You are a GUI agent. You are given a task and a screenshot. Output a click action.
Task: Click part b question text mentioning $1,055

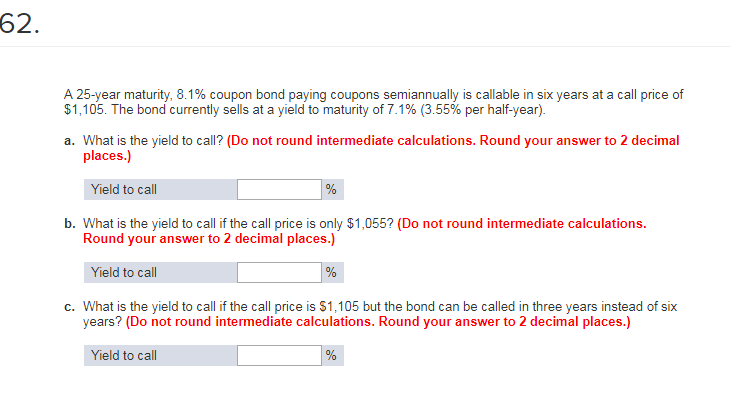pos(238,223)
